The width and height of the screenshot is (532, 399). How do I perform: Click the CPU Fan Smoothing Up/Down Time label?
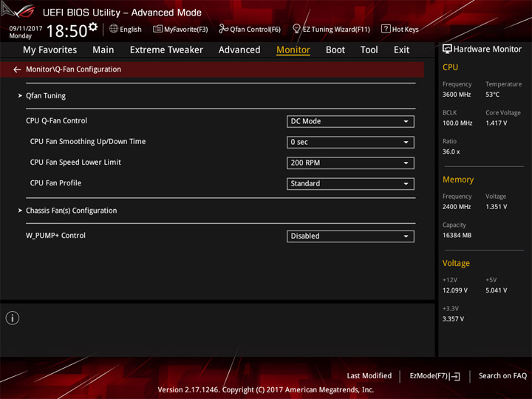click(88, 141)
